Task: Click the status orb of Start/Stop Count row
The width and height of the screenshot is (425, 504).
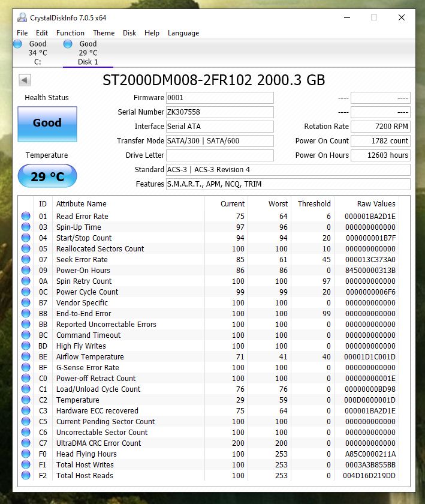Action: pyautogui.click(x=26, y=238)
